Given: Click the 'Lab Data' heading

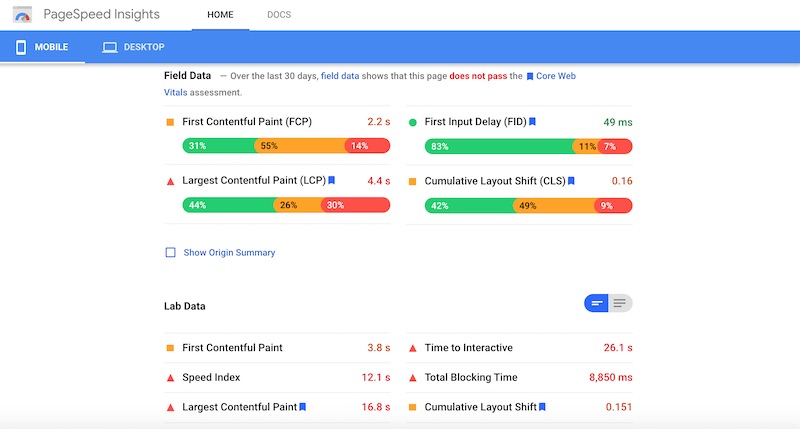Looking at the screenshot, I should 185,306.
